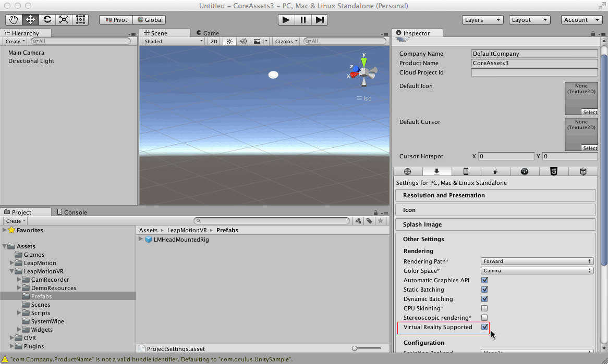Screen dimensions: 608x364
Task: Select Directional Light in Hierarchy
Action: [31, 61]
